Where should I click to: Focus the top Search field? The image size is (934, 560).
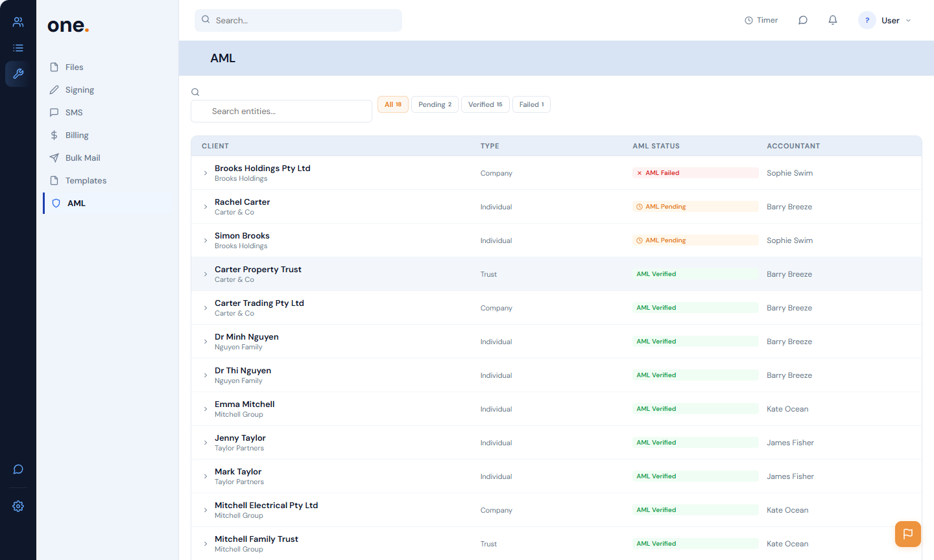[298, 20]
